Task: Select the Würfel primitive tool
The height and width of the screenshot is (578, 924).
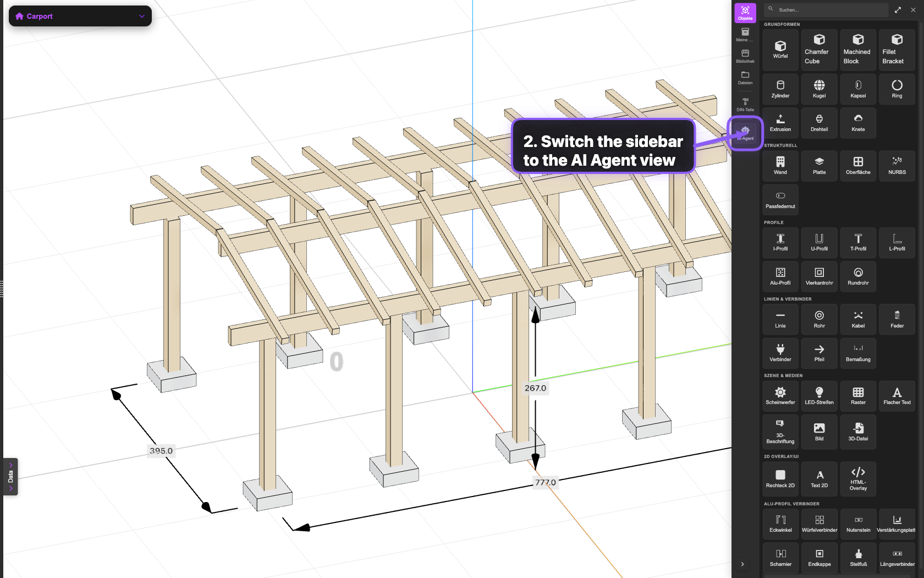Action: coord(780,50)
